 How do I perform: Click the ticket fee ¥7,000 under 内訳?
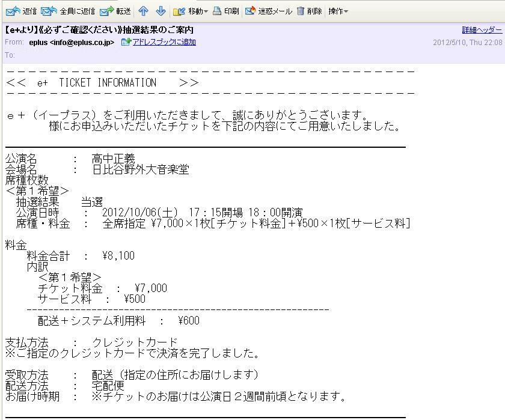(151, 288)
